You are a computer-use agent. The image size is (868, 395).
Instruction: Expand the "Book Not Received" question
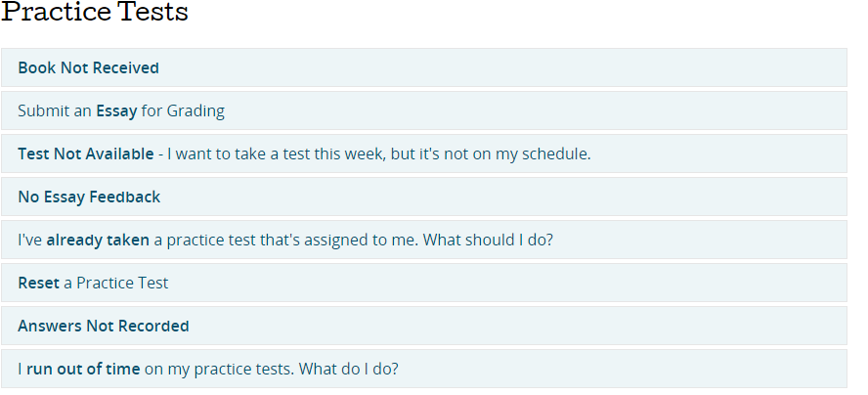[x=88, y=68]
